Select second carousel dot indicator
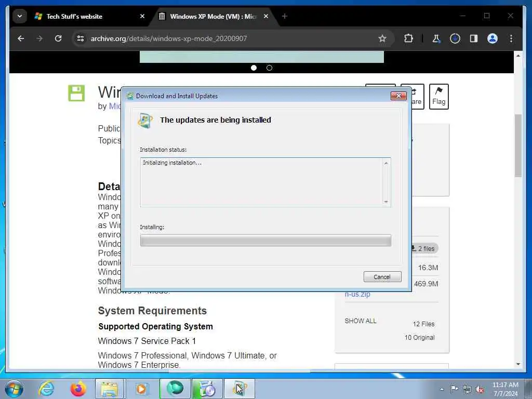 [270, 68]
